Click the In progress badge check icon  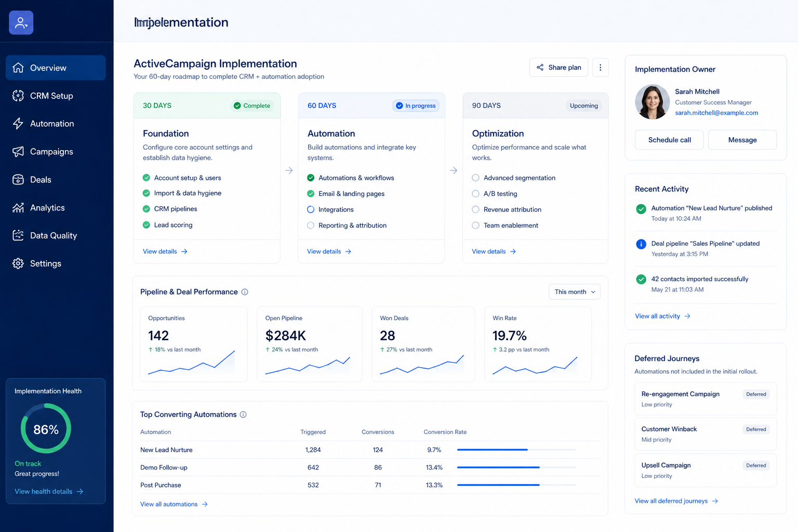[400, 105]
